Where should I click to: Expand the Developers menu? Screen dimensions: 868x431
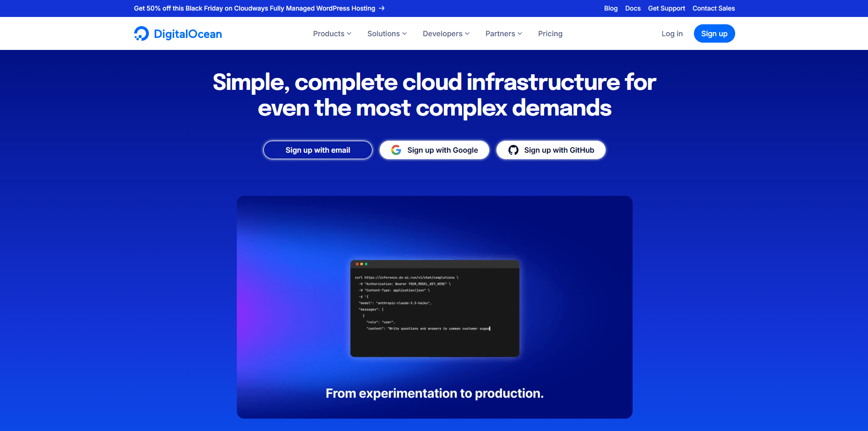point(442,33)
